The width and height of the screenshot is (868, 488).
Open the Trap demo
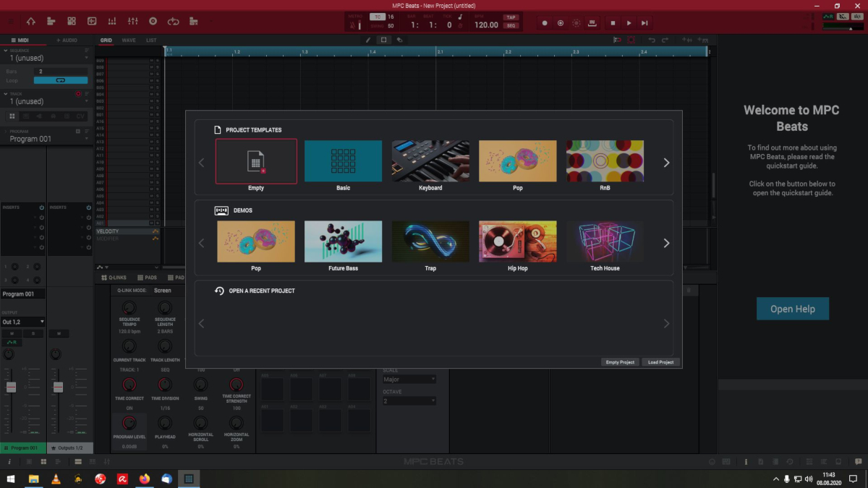[x=430, y=241]
